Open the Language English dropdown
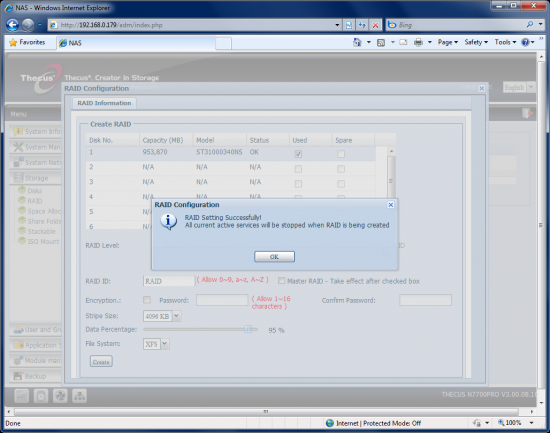 [531, 87]
